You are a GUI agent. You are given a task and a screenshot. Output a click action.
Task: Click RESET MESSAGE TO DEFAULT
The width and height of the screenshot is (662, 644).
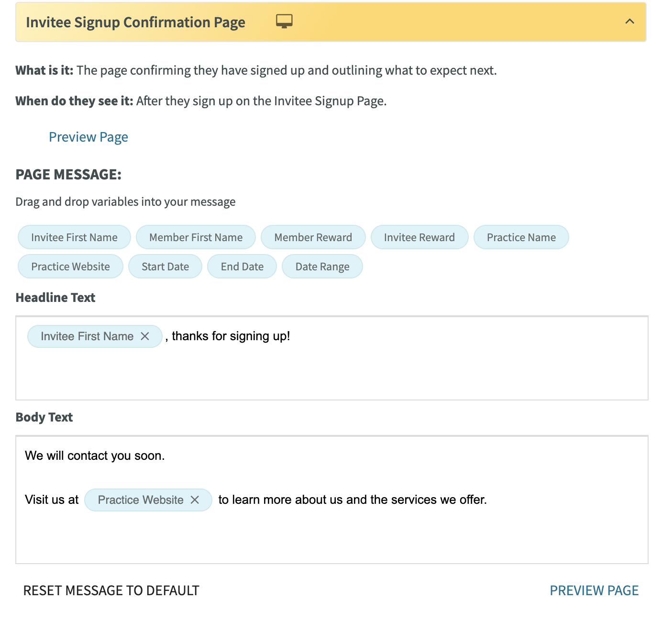pos(111,590)
